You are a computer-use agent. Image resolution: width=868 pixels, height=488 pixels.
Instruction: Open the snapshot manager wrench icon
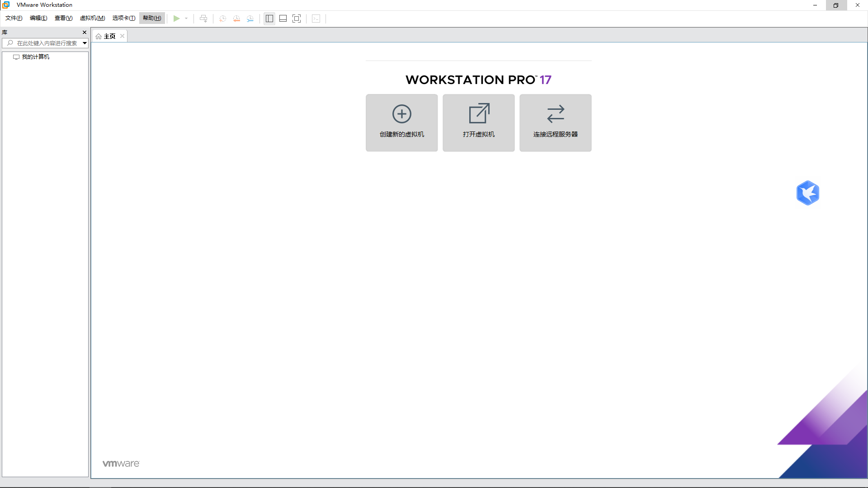250,19
